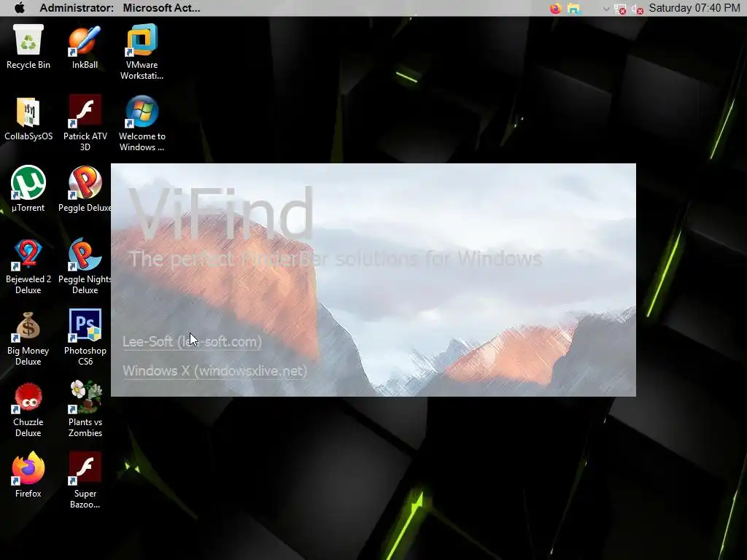Click the Firefox icon in menu bar
Screen dimensions: 747x560
click(x=555, y=9)
